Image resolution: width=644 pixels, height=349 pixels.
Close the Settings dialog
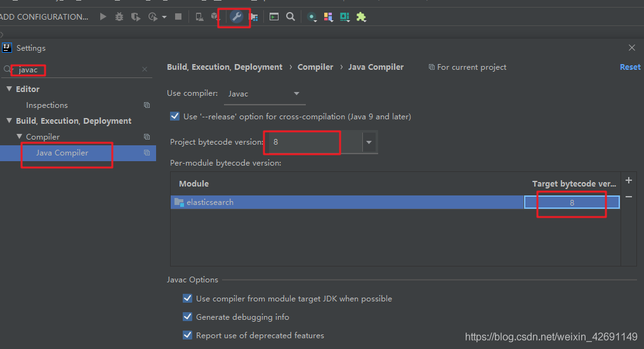(632, 48)
